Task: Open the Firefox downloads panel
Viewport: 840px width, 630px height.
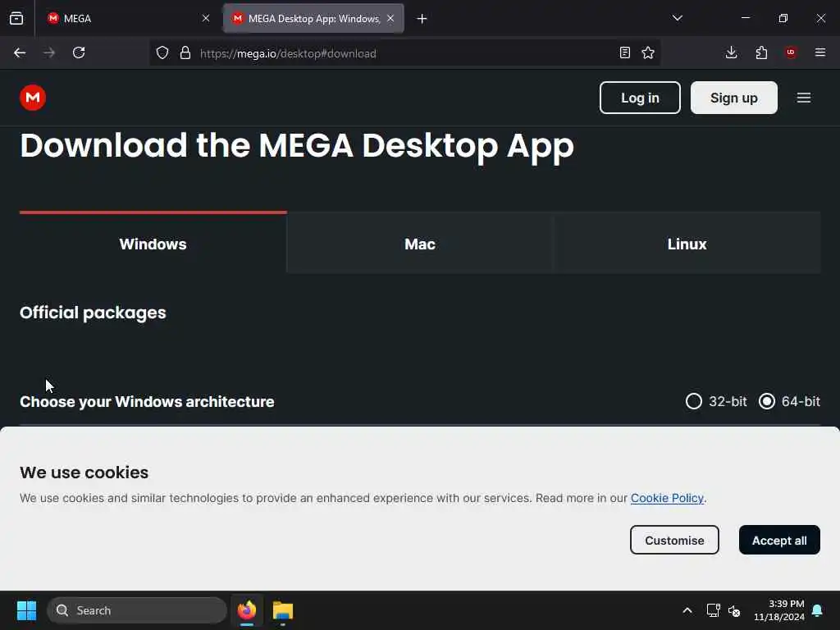Action: 731,52
